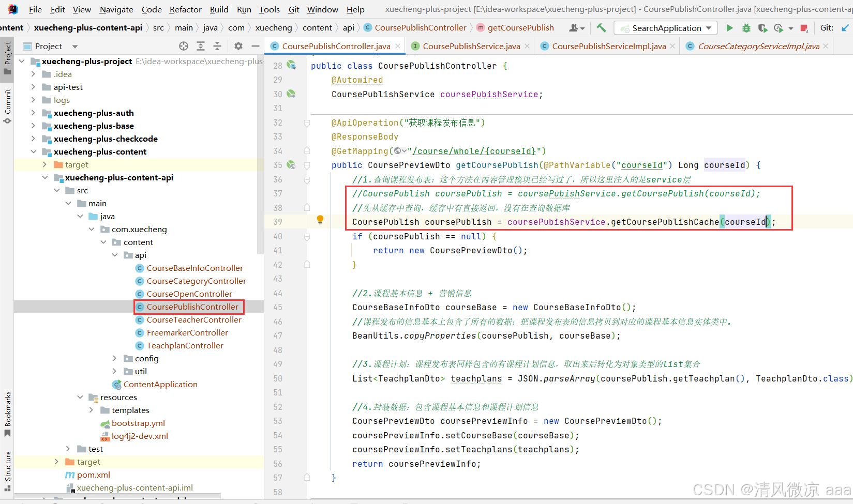Click xuecheng-plus-content-api breadcrumb
The image size is (853, 504).
pyautogui.click(x=88, y=27)
